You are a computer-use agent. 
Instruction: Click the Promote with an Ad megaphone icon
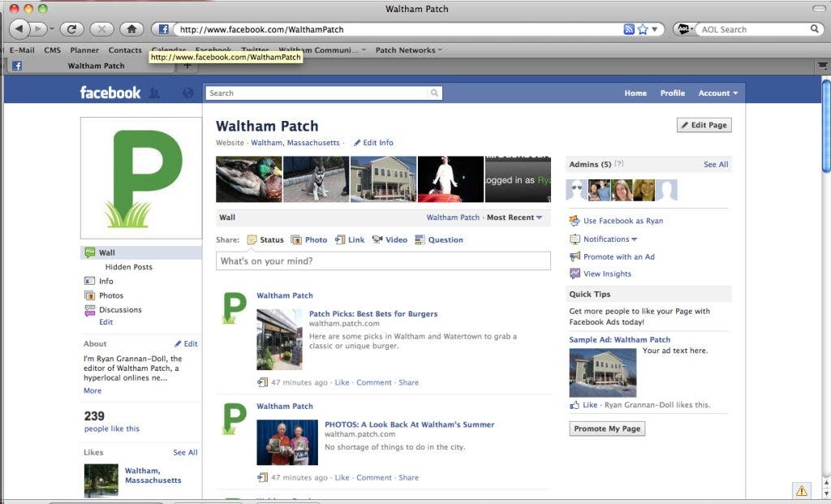click(x=575, y=256)
